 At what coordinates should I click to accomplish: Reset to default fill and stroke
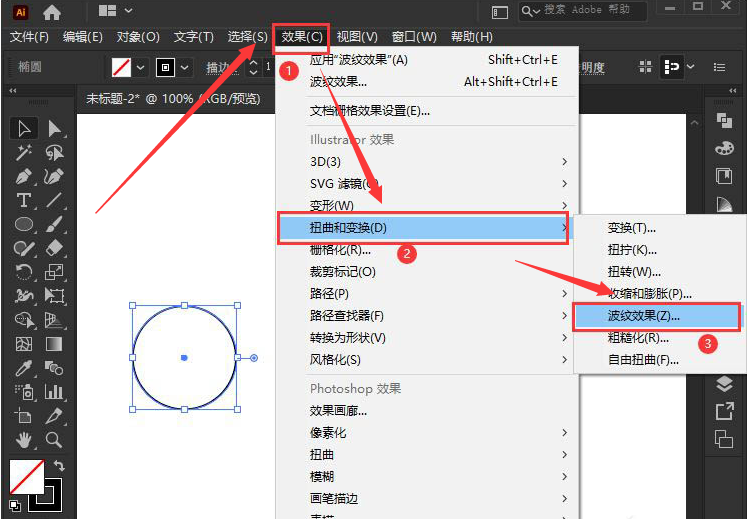(15, 505)
